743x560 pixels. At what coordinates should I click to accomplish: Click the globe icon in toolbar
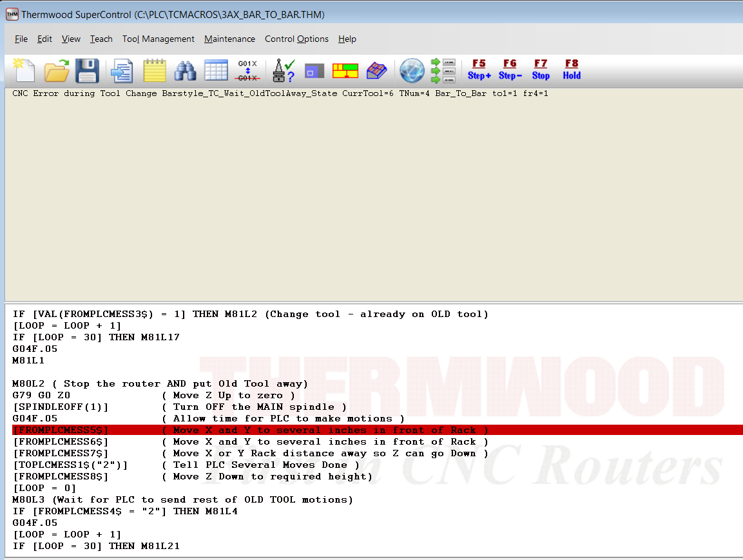tap(412, 70)
